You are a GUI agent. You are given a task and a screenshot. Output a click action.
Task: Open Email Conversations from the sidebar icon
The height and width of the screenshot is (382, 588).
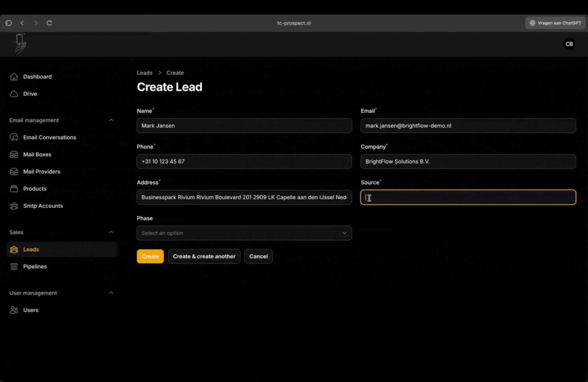pos(14,137)
